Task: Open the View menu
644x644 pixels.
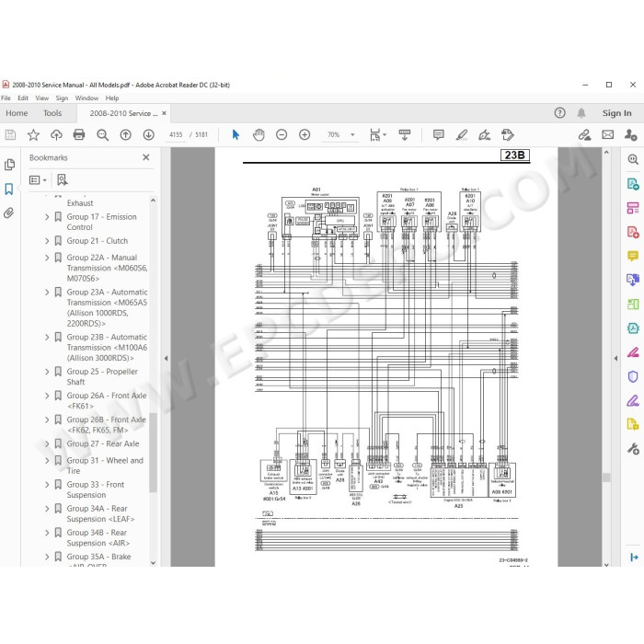Action: point(42,98)
